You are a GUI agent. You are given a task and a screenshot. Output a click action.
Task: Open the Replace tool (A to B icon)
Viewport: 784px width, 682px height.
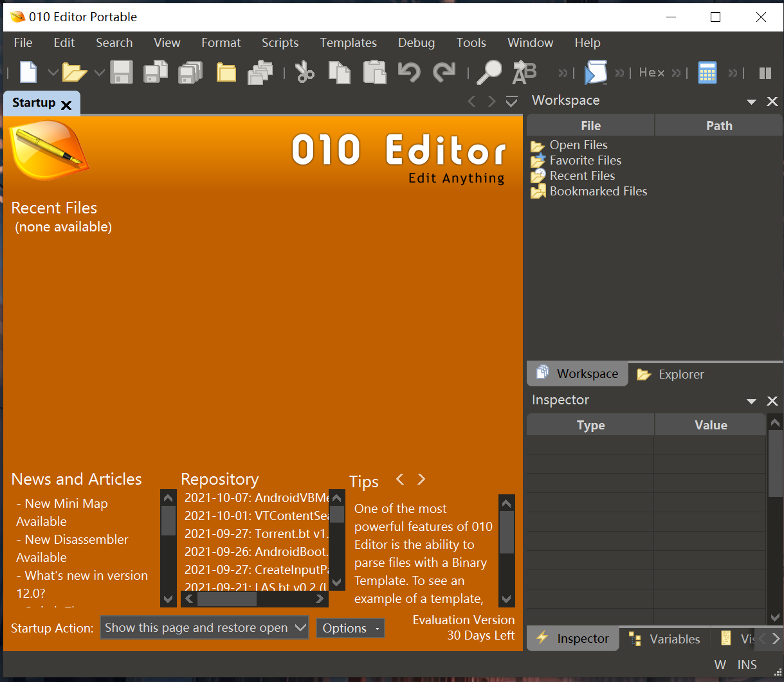coord(524,72)
